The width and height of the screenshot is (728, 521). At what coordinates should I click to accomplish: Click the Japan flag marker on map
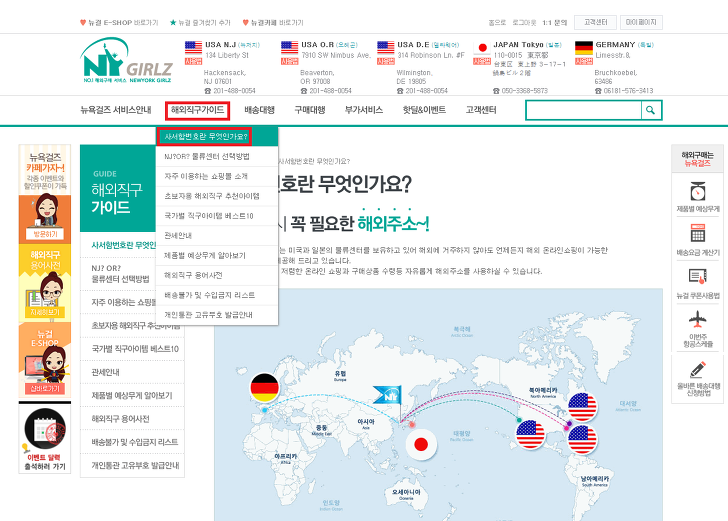[421, 444]
